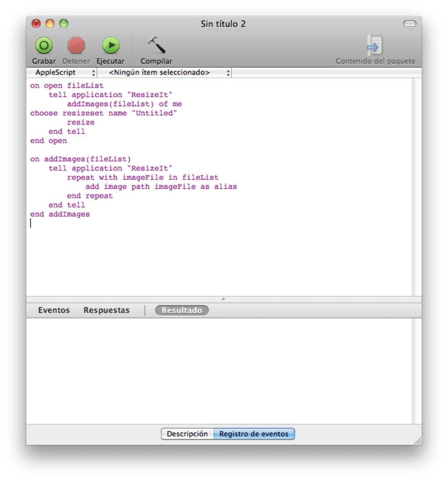Run the script with the Ejecutar icon
This screenshot has height=481, width=448.
[x=111, y=46]
